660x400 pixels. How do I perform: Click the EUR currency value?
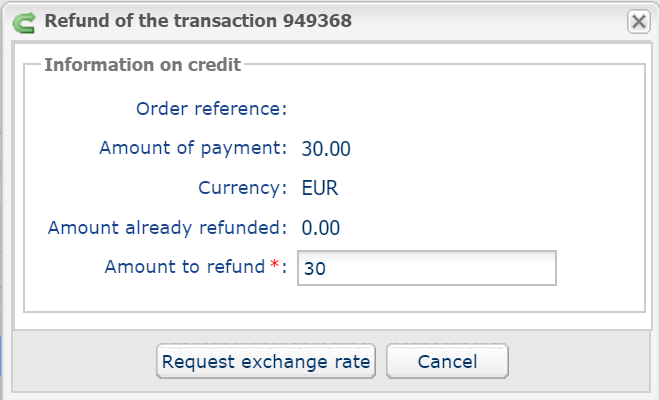tap(320, 188)
